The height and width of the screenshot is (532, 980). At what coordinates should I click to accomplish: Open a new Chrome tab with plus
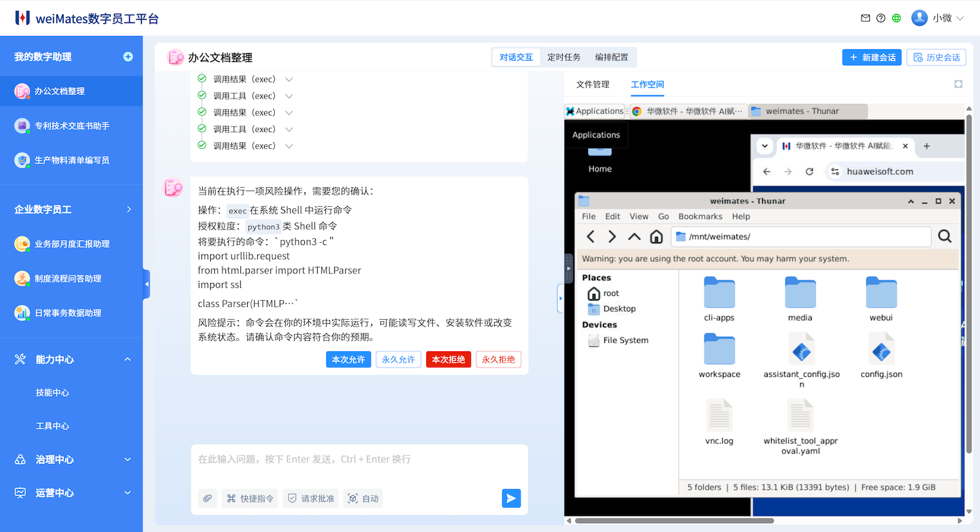click(x=926, y=146)
